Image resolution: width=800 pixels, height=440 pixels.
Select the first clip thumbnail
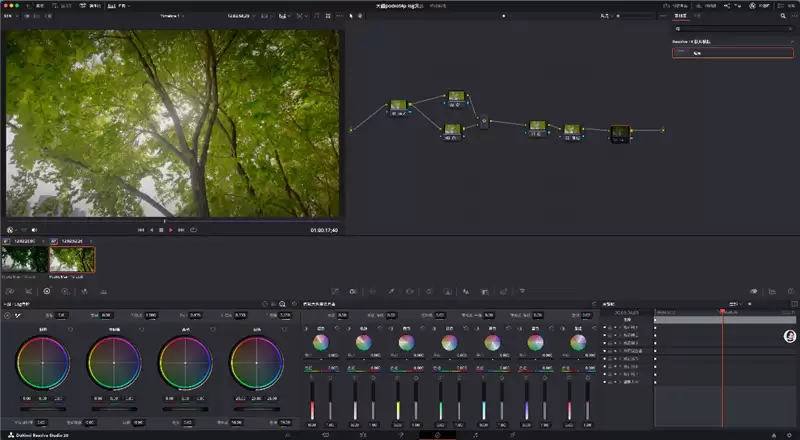click(x=25, y=260)
